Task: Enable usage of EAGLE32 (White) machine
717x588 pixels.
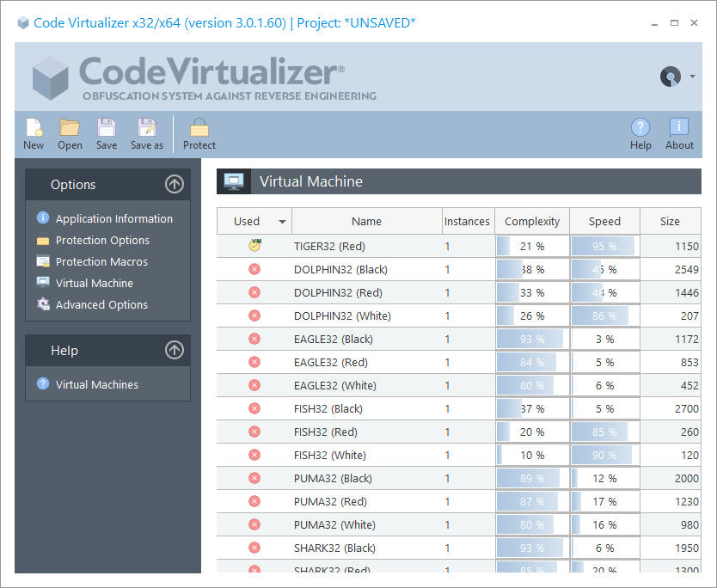Action: click(x=254, y=385)
